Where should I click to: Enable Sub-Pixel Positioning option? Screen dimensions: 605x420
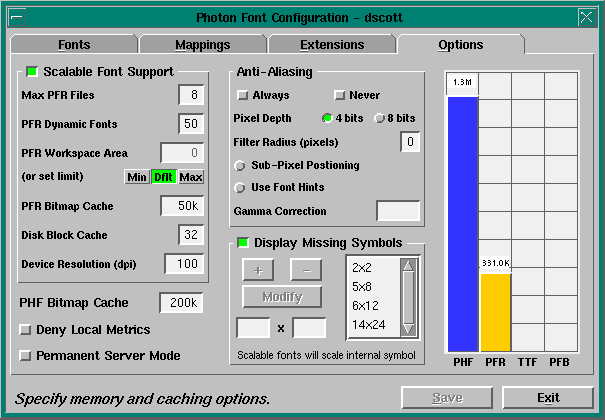pos(240,165)
